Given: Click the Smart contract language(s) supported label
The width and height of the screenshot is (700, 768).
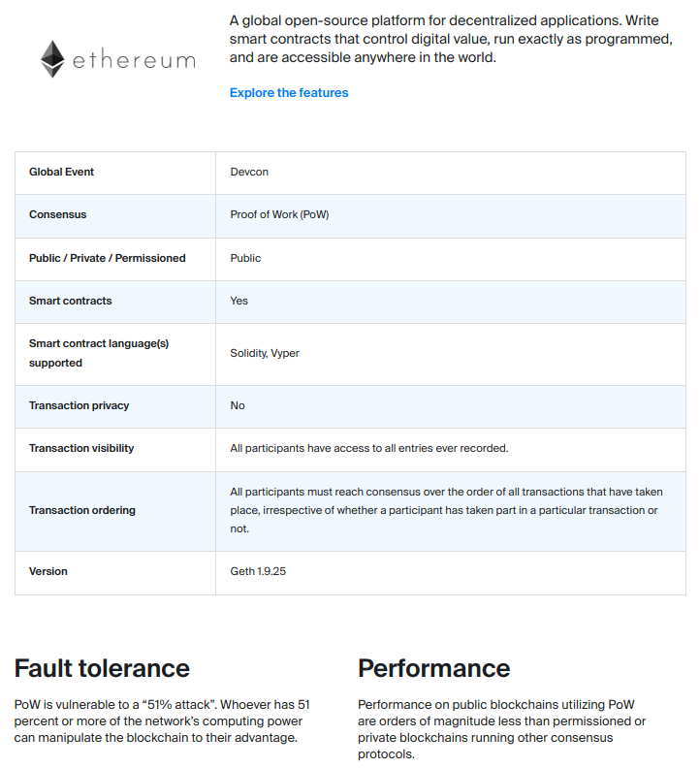Looking at the screenshot, I should [x=99, y=353].
